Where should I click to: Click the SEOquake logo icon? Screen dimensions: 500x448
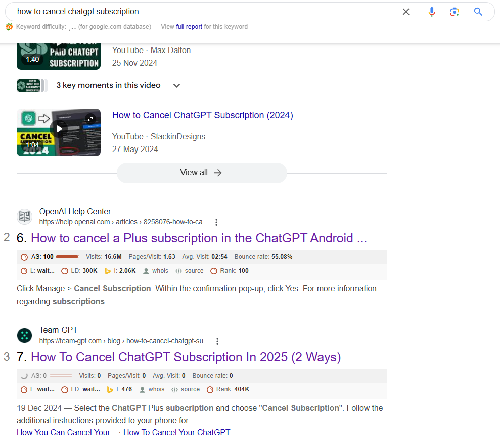point(9,27)
